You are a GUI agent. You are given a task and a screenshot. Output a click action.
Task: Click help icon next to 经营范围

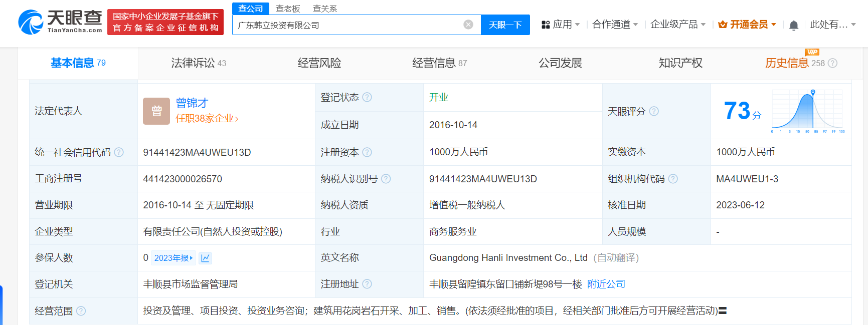(x=81, y=311)
